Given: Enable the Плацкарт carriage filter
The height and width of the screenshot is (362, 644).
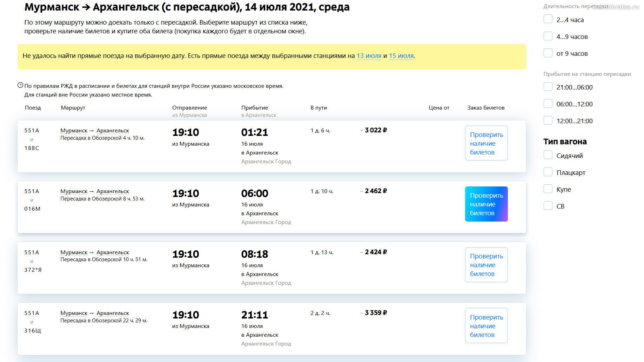Looking at the screenshot, I should [548, 172].
